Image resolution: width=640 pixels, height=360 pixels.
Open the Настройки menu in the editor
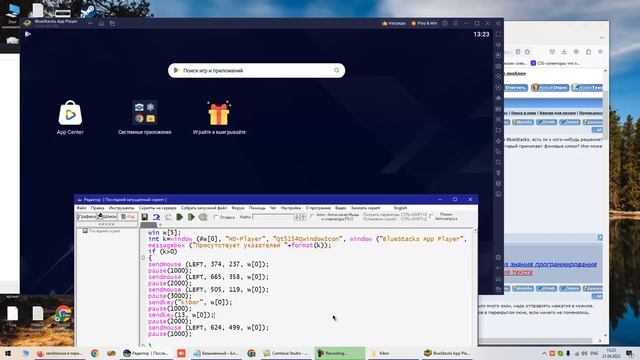pos(291,208)
